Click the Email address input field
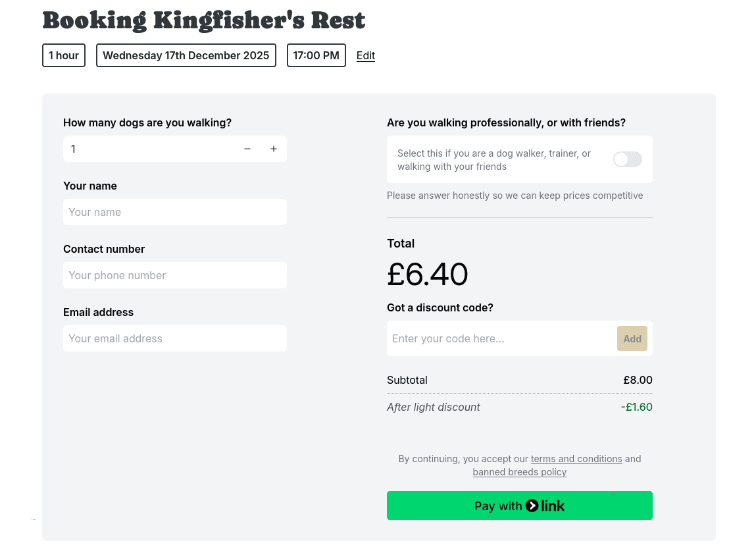Viewport: 756px width, 553px height. [175, 338]
